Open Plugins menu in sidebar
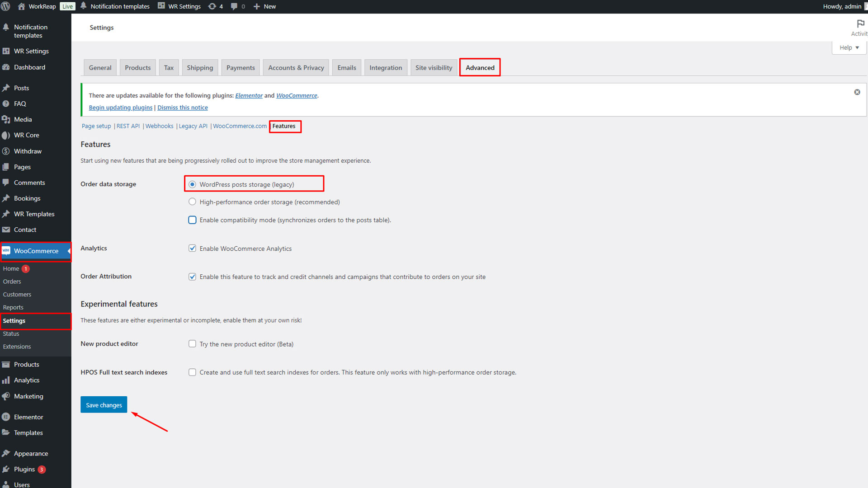 coord(24,469)
